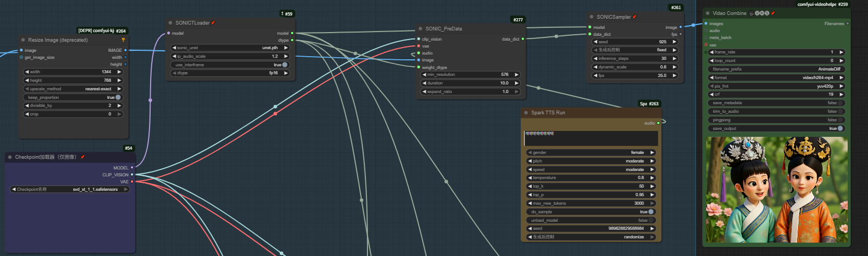Toggle do_sample in Spark TTS Run
The height and width of the screenshot is (256, 868).
[591, 212]
